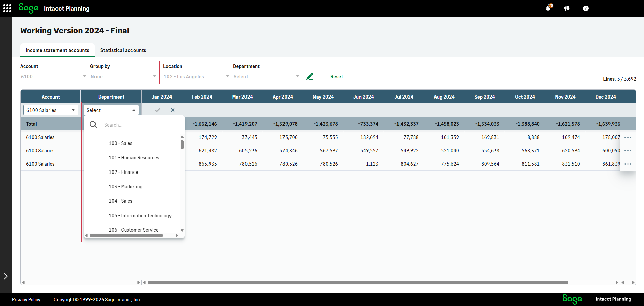Image resolution: width=644 pixels, height=306 pixels.
Task: Expand the left sidebar chevron
Action: 6,276
